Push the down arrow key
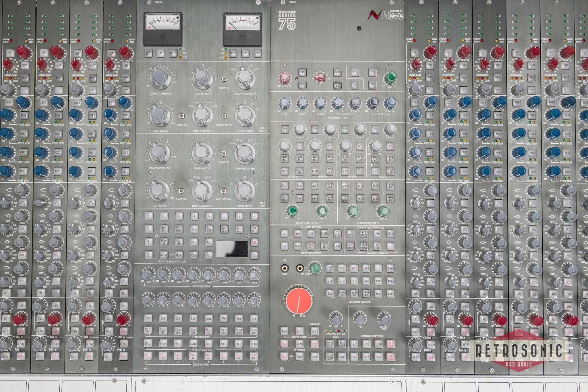The image size is (588, 392). coord(149,255)
